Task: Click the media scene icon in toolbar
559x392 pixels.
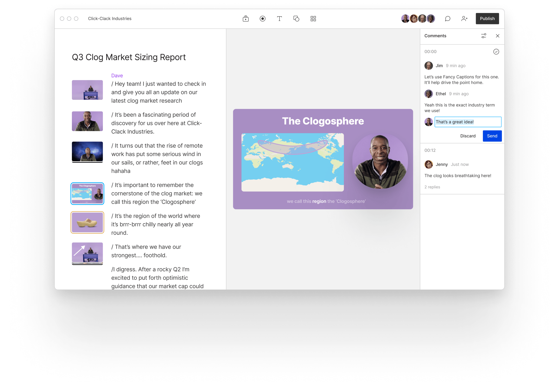Action: tap(246, 19)
